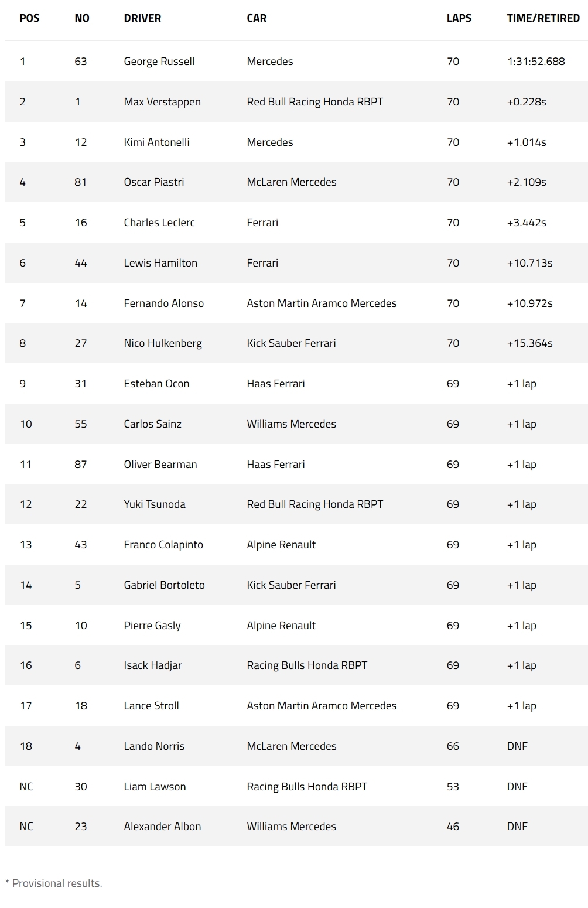The width and height of the screenshot is (588, 908).
Task: Select Nico Hulkenberg in eighth place
Action: [x=163, y=343]
